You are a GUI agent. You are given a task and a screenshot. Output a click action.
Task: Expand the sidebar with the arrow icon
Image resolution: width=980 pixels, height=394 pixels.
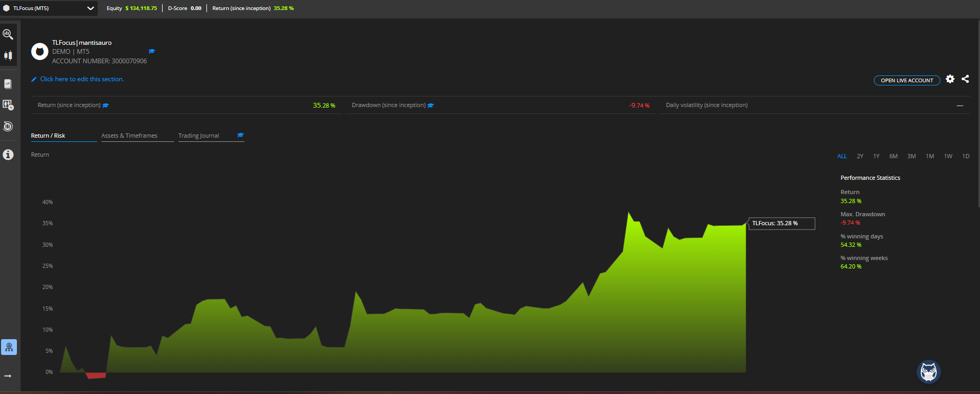click(8, 376)
